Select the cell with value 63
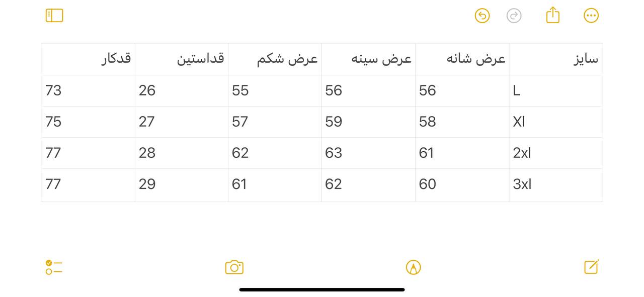Image resolution: width=644 pixels, height=297 pixels. click(x=368, y=153)
